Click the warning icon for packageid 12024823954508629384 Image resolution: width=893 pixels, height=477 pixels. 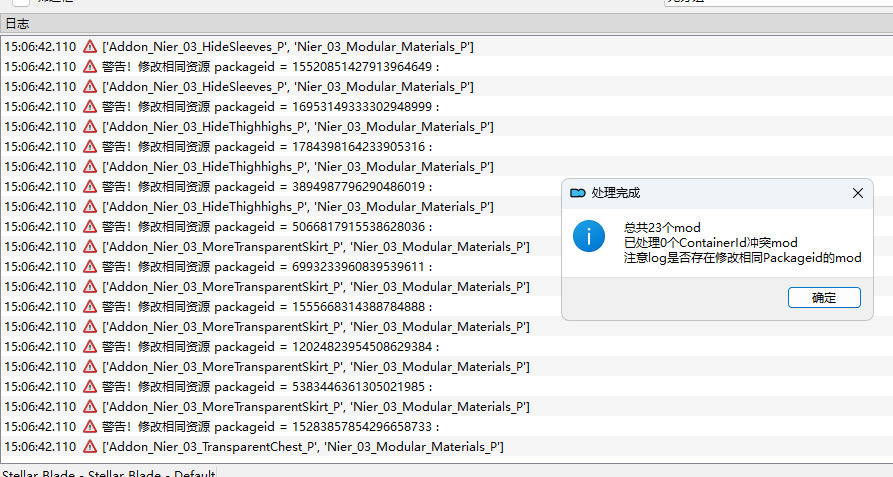[90, 347]
